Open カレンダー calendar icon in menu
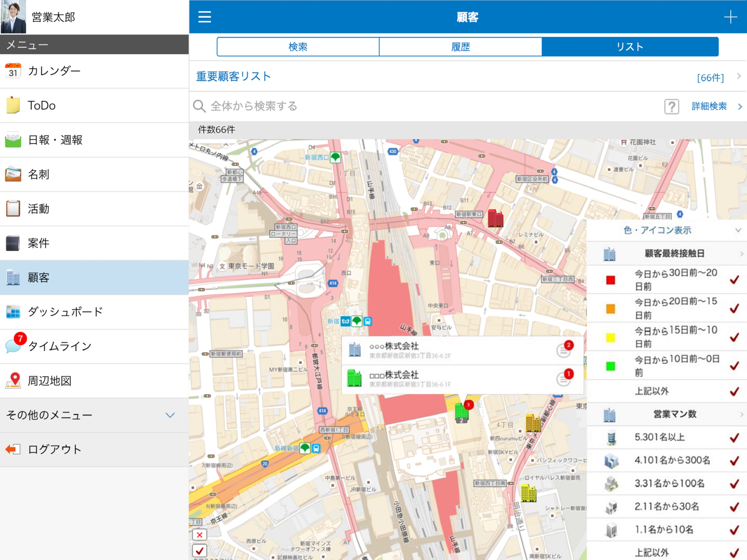 pyautogui.click(x=13, y=71)
